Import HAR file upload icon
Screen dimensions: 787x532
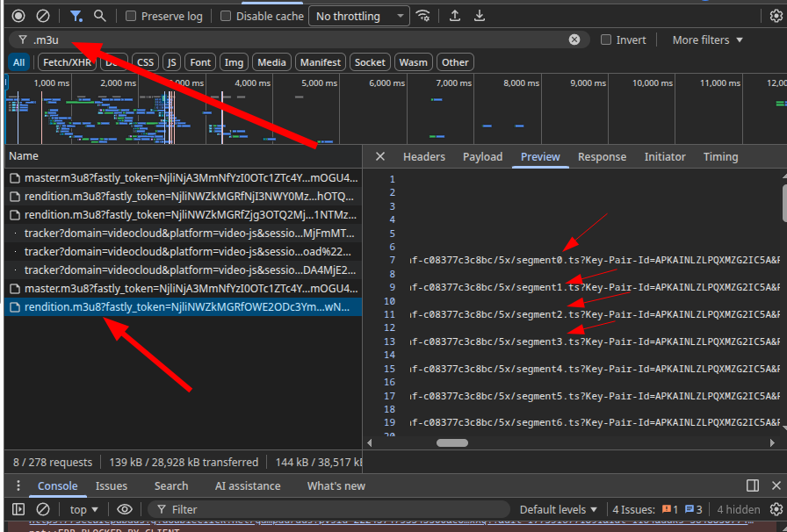click(454, 16)
